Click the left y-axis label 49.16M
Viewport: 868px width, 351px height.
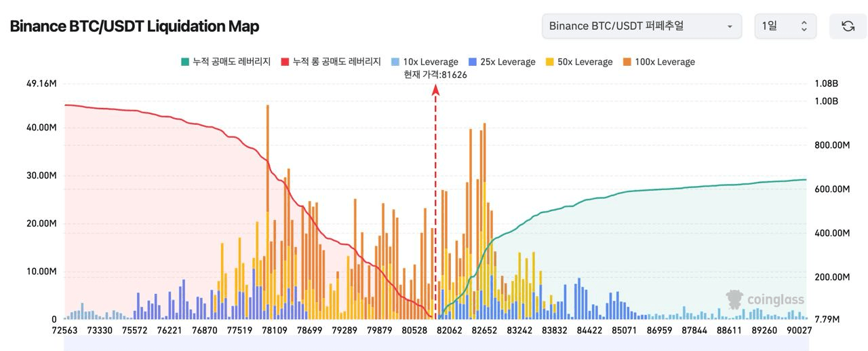pos(41,84)
